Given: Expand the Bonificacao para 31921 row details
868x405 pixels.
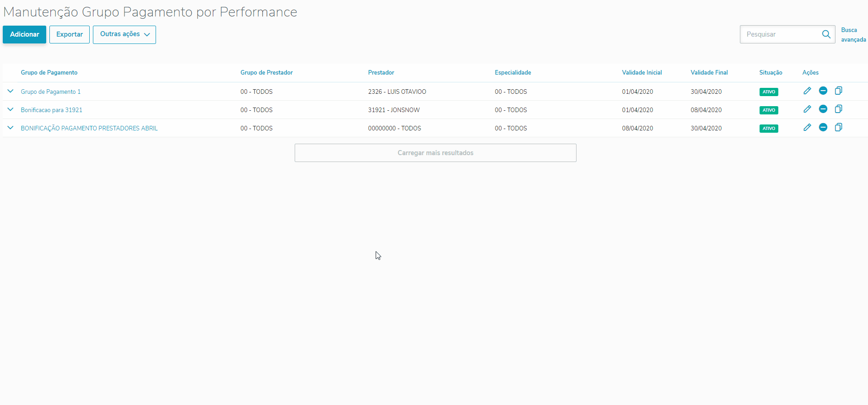Looking at the screenshot, I should (x=11, y=110).
